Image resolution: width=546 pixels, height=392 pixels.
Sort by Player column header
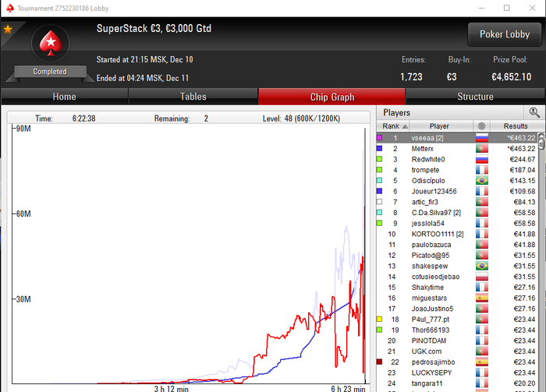point(439,126)
